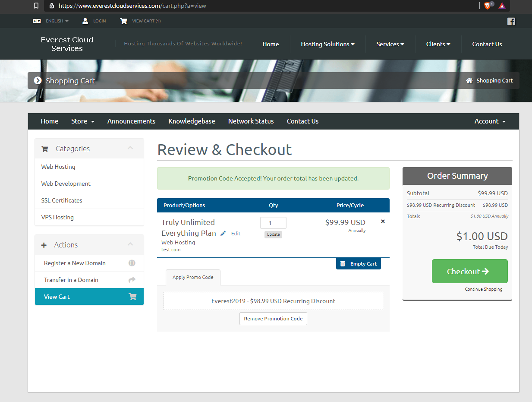
Task: Open the Store dropdown menu
Action: pos(83,121)
